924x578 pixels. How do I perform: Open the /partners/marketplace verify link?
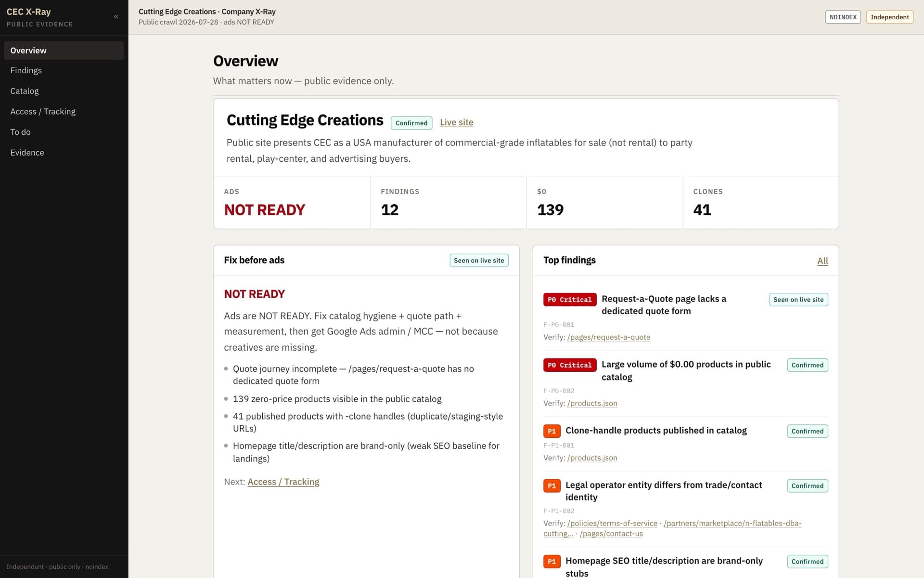[x=732, y=524]
